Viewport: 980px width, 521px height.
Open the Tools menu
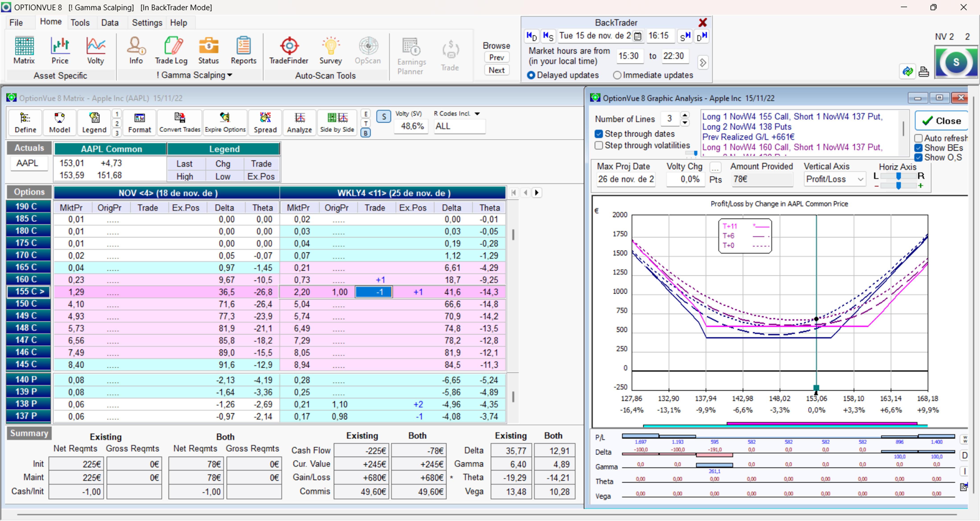(80, 23)
